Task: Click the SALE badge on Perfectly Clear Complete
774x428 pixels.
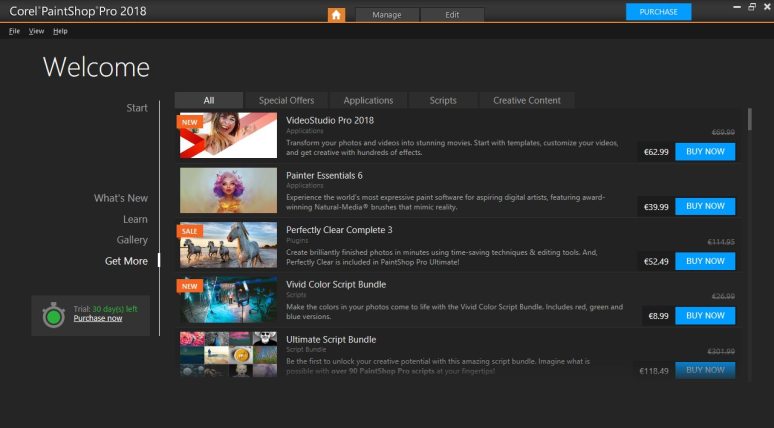Action: 190,231
